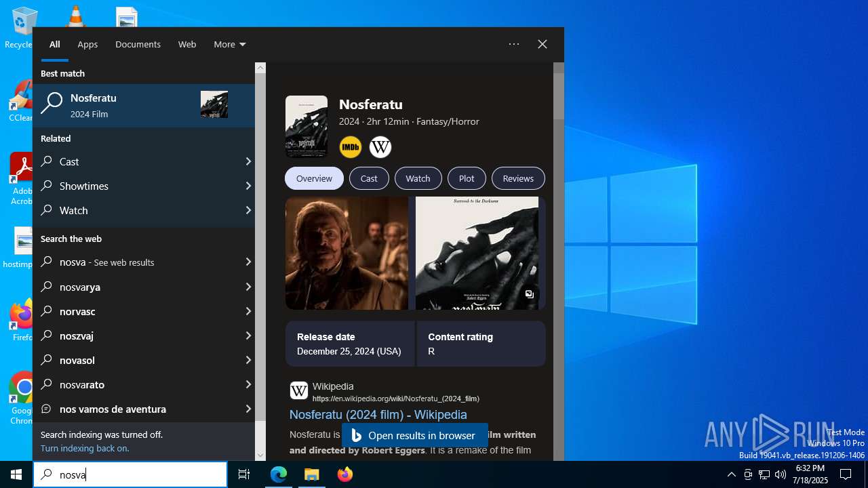Click the Nosferatu poster thumbnail in preview header
868x488 pixels.
(x=307, y=127)
